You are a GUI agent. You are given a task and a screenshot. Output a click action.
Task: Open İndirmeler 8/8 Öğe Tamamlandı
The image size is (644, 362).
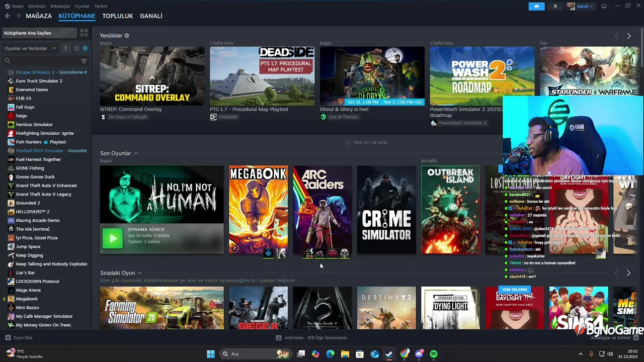click(311, 338)
